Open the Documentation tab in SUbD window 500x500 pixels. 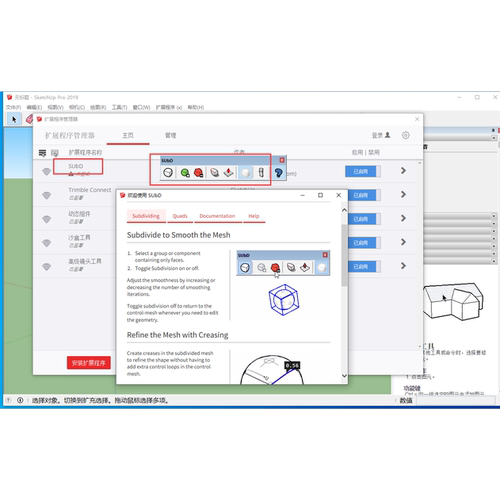217,216
